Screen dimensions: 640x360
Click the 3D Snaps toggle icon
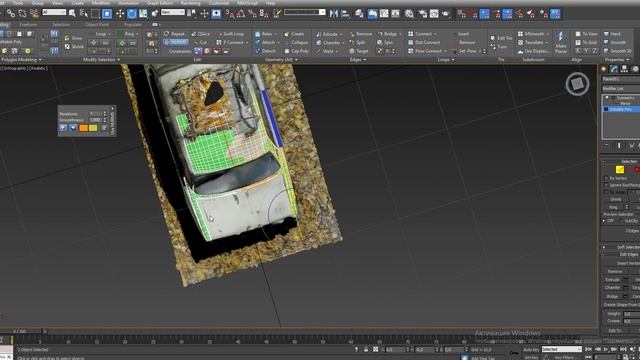(x=230, y=14)
